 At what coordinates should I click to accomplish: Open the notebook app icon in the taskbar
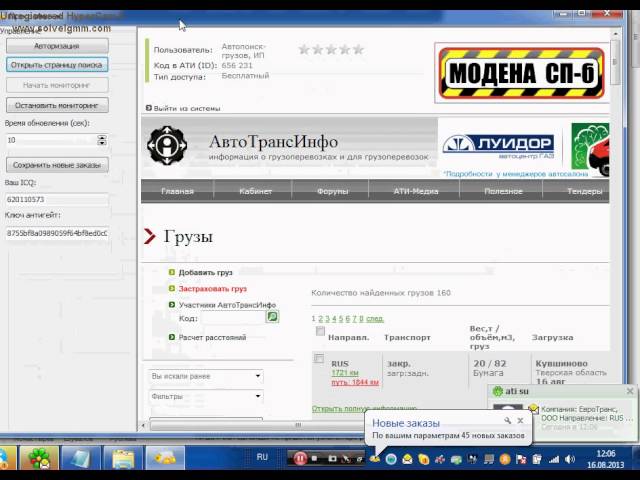click(x=80, y=458)
